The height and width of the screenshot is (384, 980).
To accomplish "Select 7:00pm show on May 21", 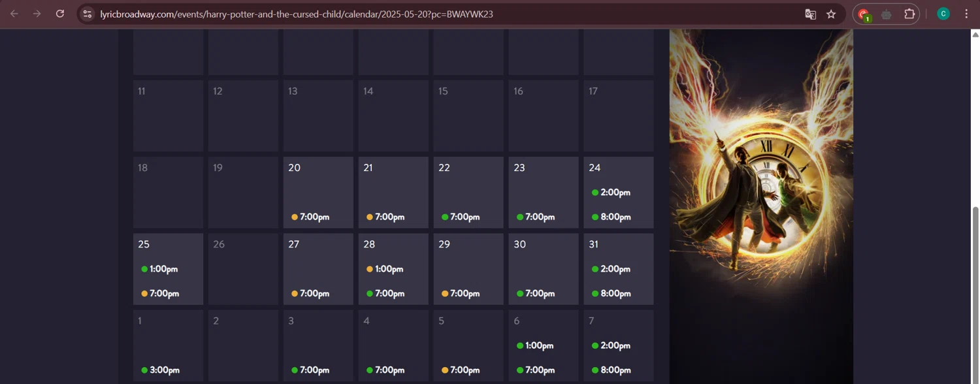I will click(x=385, y=217).
